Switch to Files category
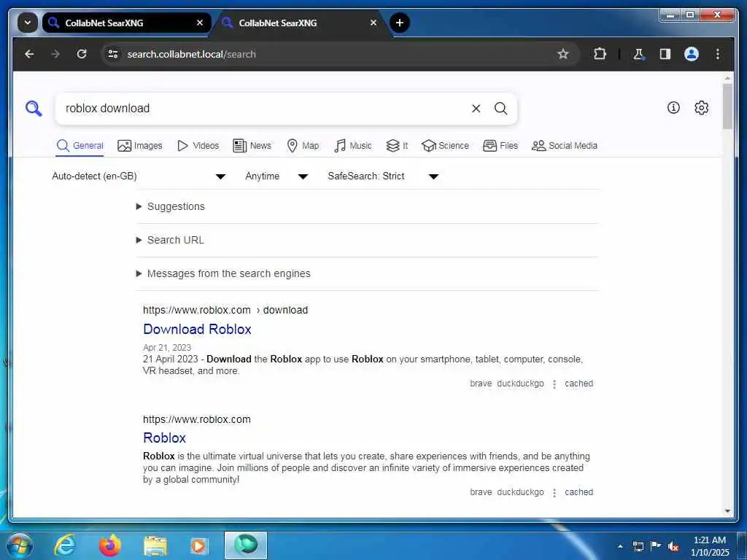This screenshot has width=747, height=560. (500, 146)
